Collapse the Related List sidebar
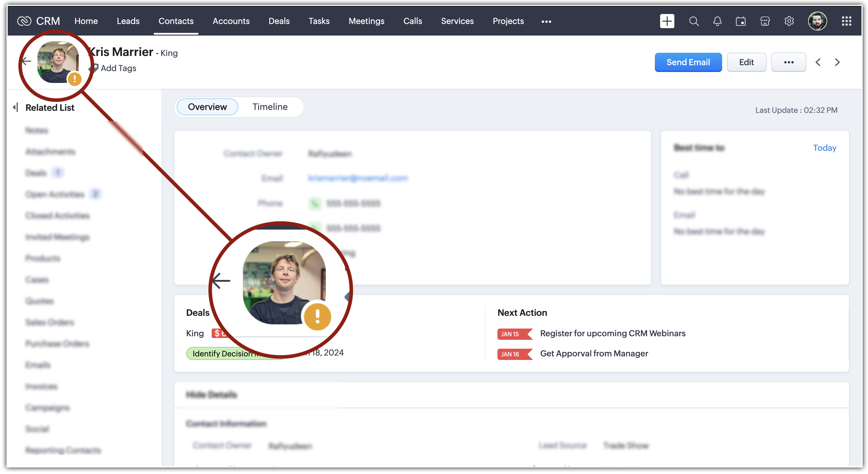 coord(15,107)
